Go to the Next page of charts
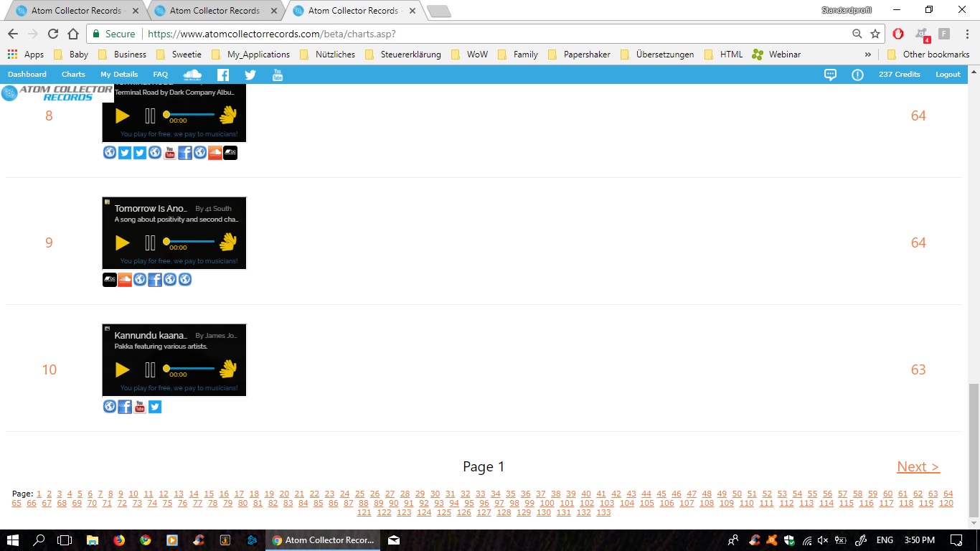 click(918, 467)
